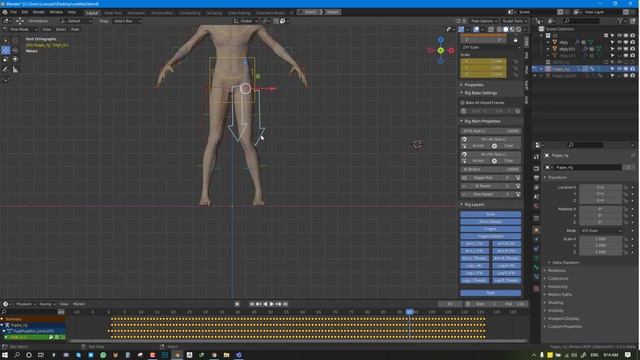Image resolution: width=640 pixels, height=360 pixels.
Task: Jump to the timeline end frame
Action: [x=285, y=304]
